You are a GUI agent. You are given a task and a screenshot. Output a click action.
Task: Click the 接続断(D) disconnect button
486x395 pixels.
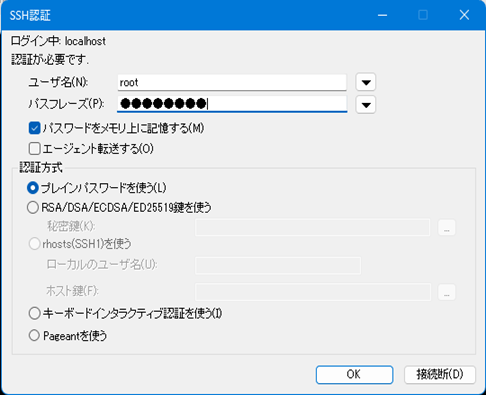click(440, 374)
